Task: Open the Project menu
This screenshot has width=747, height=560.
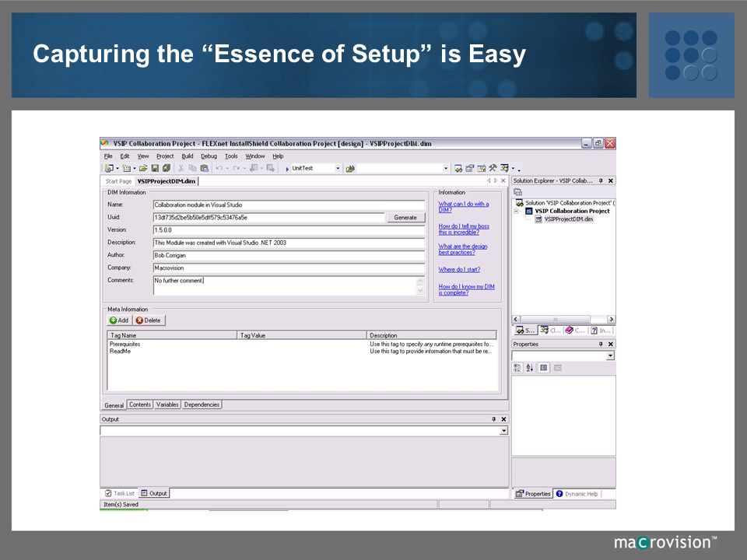Action: pos(165,156)
